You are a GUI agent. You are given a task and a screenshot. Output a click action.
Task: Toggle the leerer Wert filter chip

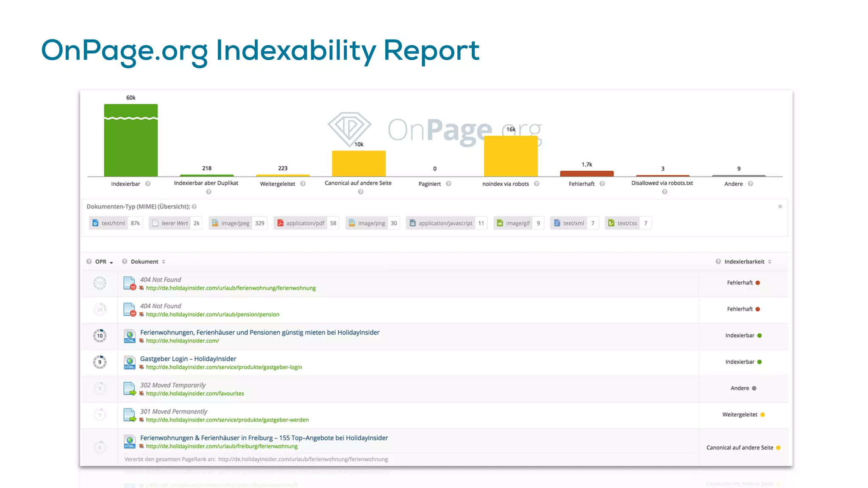[175, 223]
